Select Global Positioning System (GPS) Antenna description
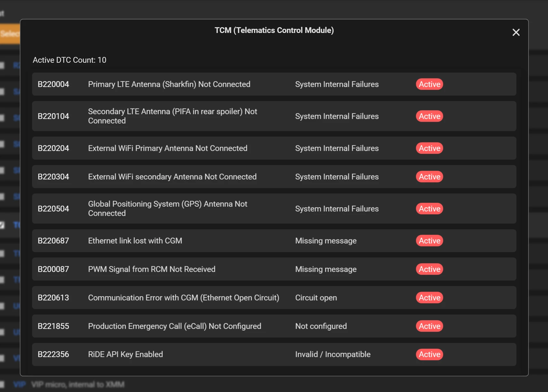This screenshot has width=548, height=392. [168, 209]
